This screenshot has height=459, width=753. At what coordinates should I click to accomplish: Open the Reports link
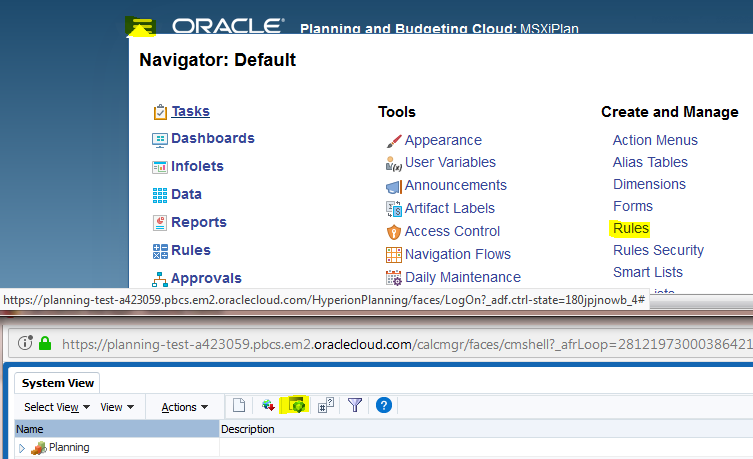[x=199, y=222]
